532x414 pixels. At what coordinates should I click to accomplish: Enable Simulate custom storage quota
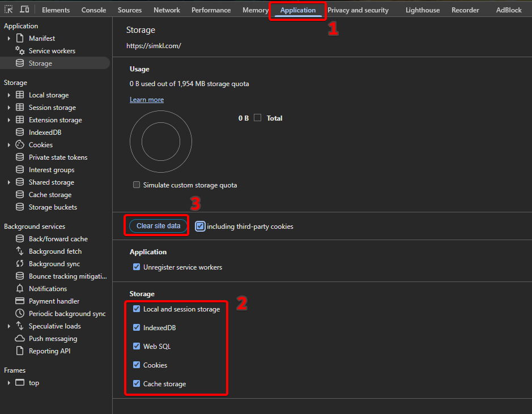[137, 185]
